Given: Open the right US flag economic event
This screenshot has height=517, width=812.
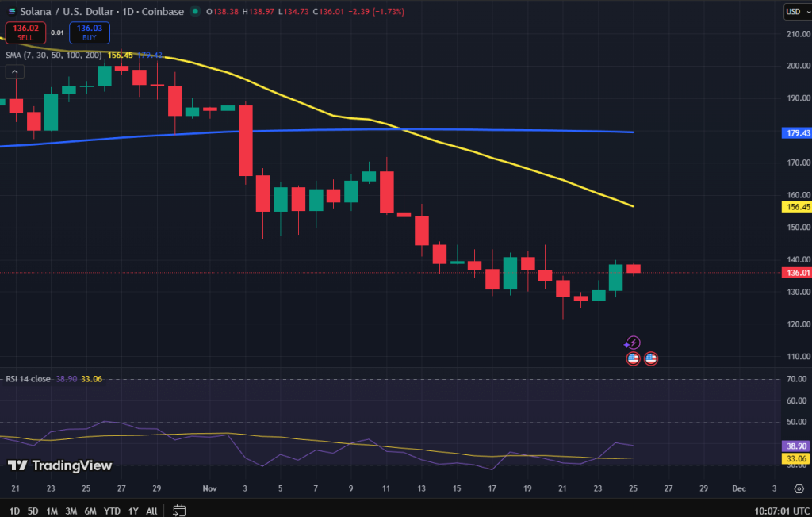Looking at the screenshot, I should point(650,358).
